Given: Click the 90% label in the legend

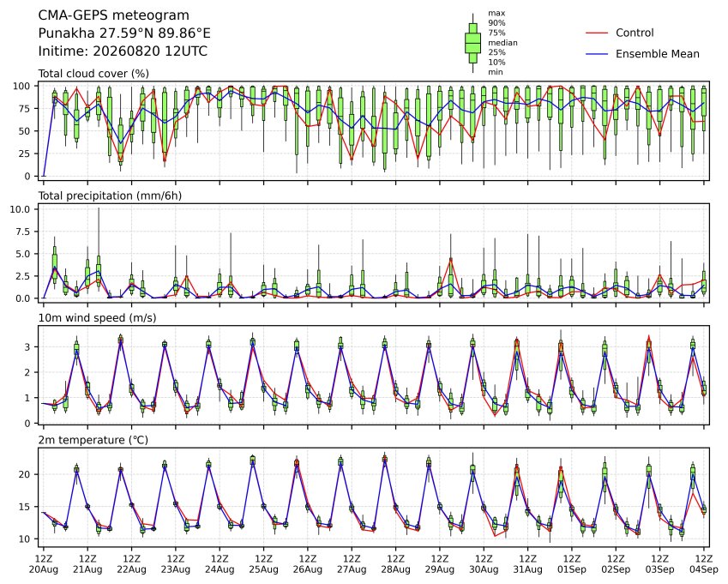Looking at the screenshot, I should point(496,23).
